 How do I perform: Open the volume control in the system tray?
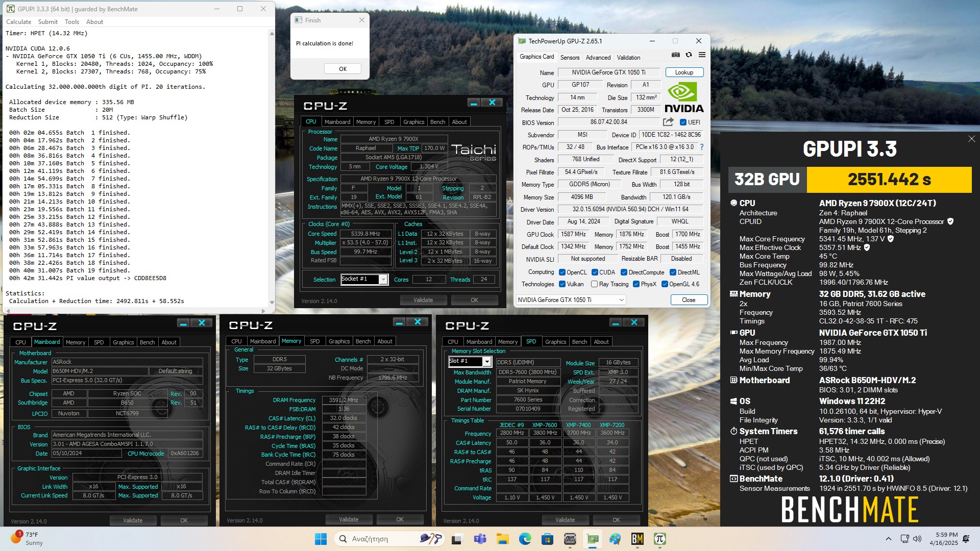click(917, 539)
